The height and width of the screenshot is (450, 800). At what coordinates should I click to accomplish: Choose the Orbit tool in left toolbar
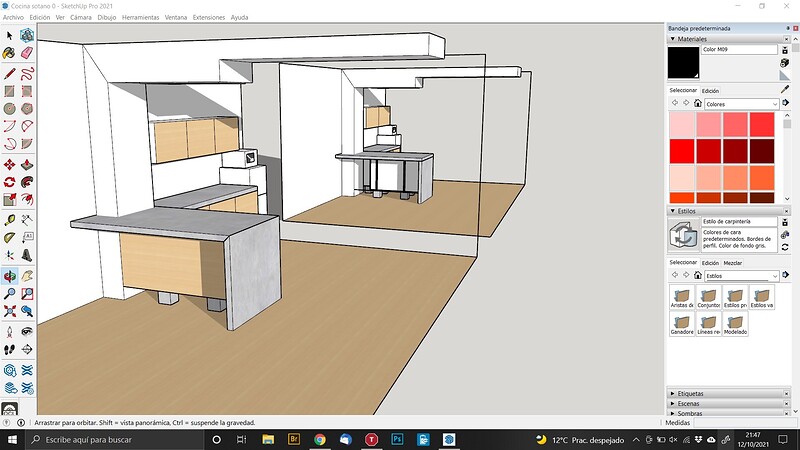(x=9, y=275)
